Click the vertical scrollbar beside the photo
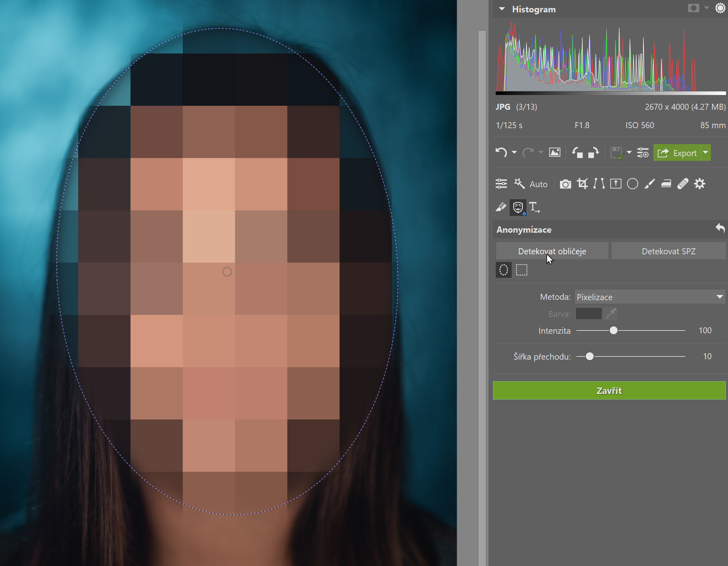Screen dimensions: 728x566 click(x=482, y=297)
